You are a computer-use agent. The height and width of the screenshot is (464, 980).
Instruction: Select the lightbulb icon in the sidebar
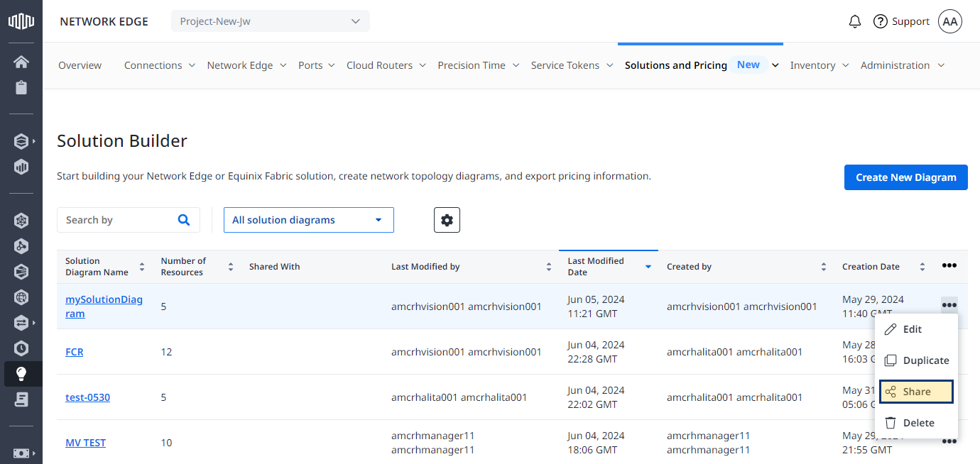21,374
